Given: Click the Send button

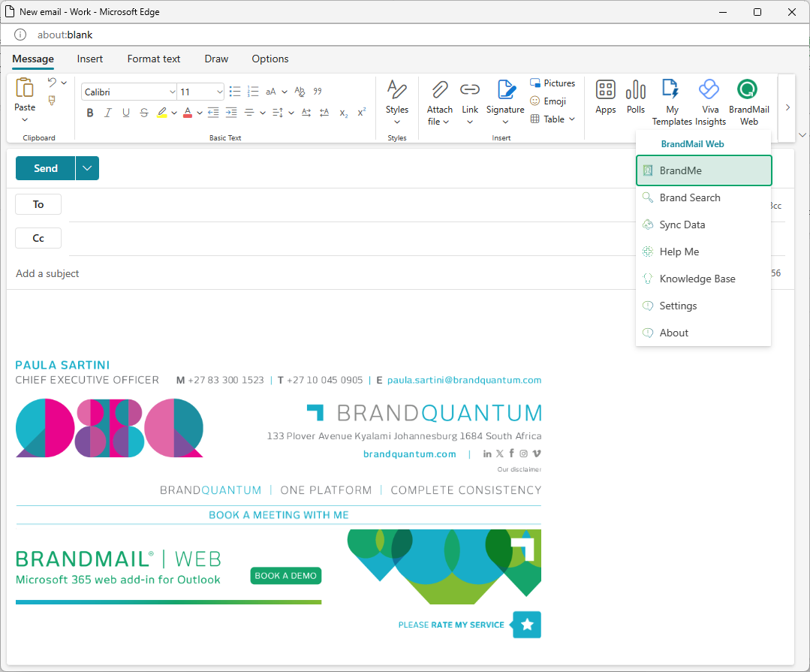Looking at the screenshot, I should 46,168.
